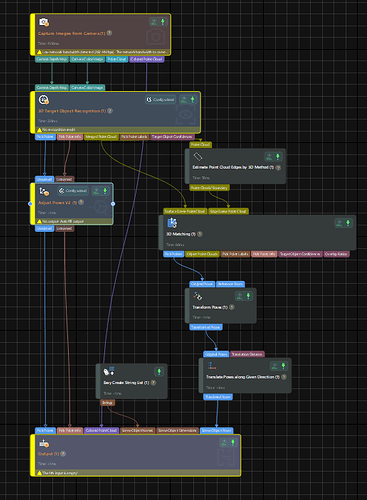This screenshot has width=367, height=500.
Task: Toggle data visualization on Estimate Point Cloud Edges
Action: point(269,156)
